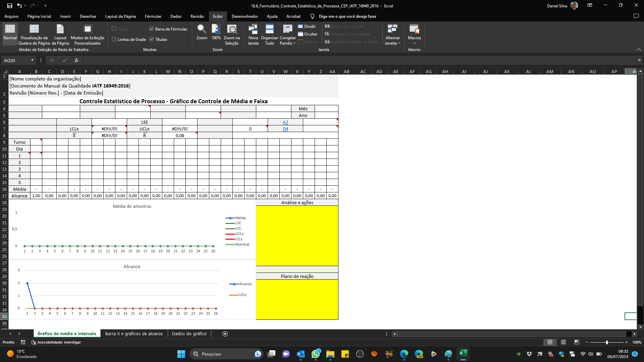
Task: Select Normal workbook view
Action: coord(10,33)
